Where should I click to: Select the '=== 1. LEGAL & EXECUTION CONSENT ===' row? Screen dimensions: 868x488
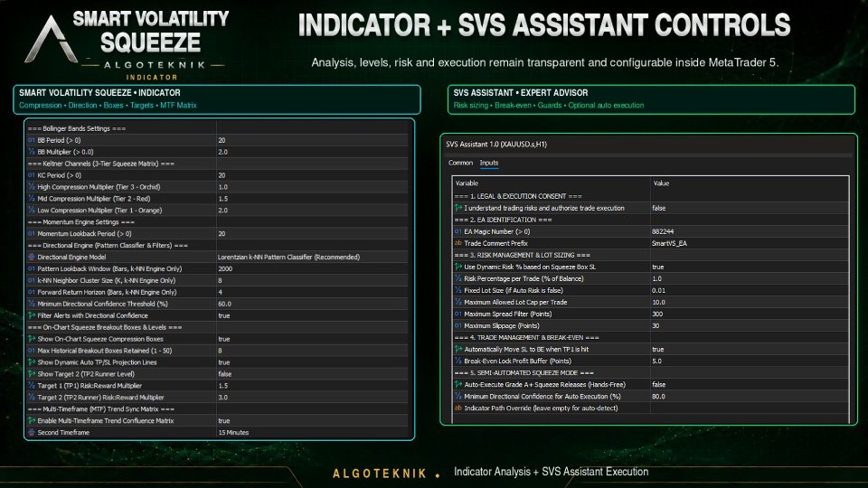tap(650, 196)
